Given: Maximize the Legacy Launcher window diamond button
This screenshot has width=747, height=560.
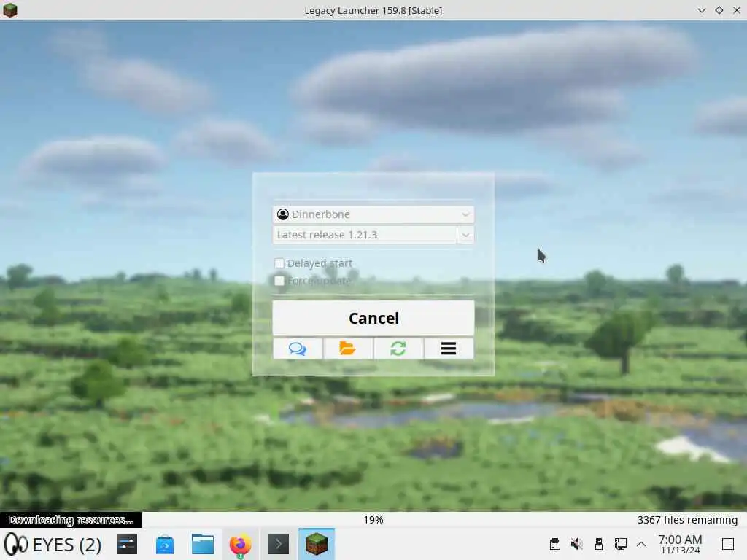Looking at the screenshot, I should click(719, 10).
